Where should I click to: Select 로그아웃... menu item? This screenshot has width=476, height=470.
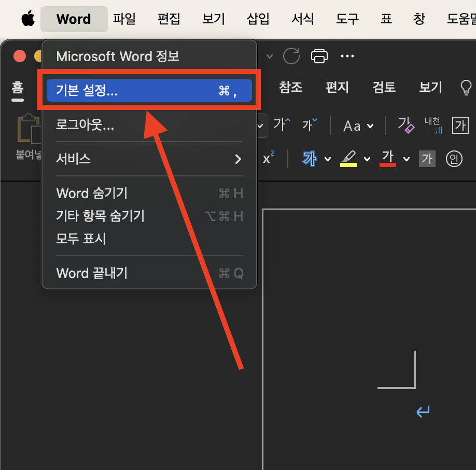[x=149, y=125]
